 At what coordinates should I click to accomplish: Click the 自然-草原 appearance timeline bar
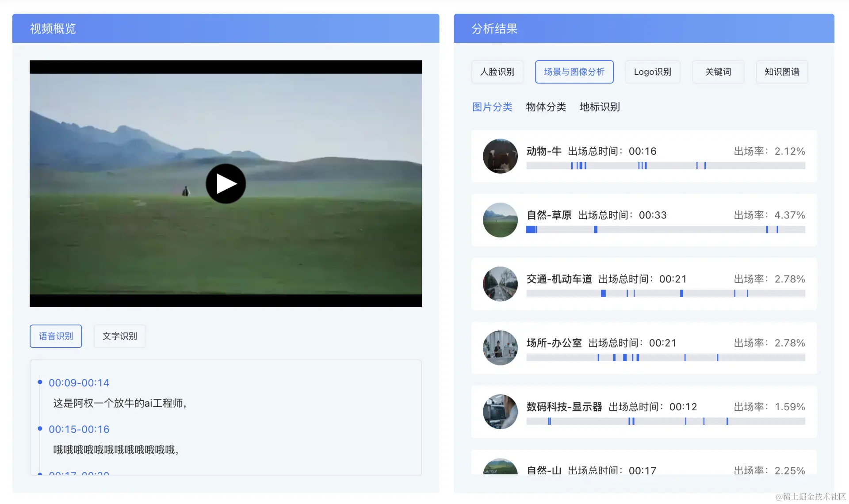(x=665, y=229)
